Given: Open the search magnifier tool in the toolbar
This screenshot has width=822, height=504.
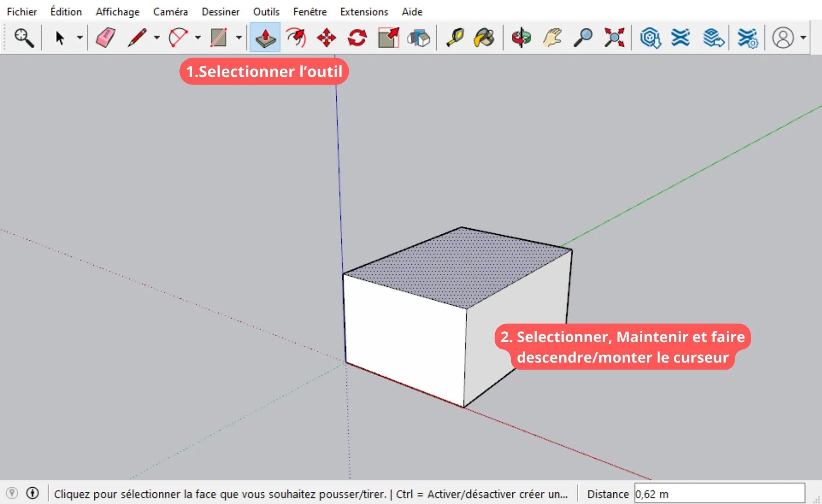Looking at the screenshot, I should 23,38.
